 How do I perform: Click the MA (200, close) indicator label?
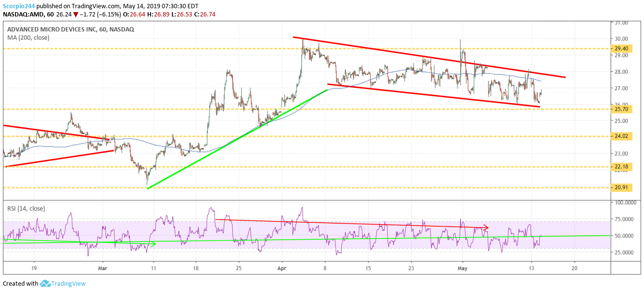[28, 37]
